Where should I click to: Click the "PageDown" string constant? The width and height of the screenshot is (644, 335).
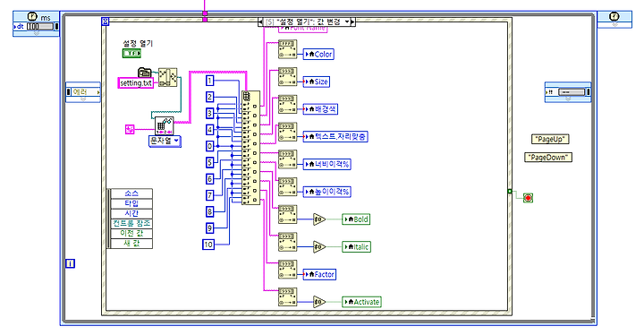(x=548, y=158)
